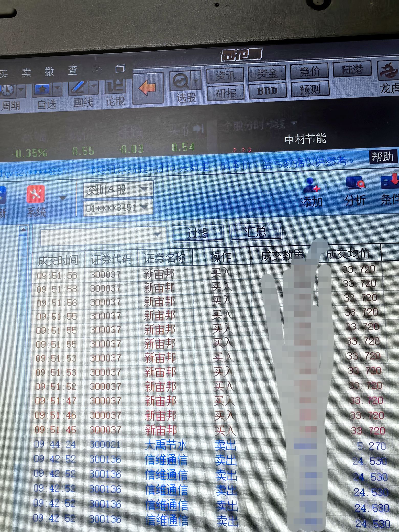Click the 09:44:24 time cell
This screenshot has height=532, width=399.
point(55,445)
